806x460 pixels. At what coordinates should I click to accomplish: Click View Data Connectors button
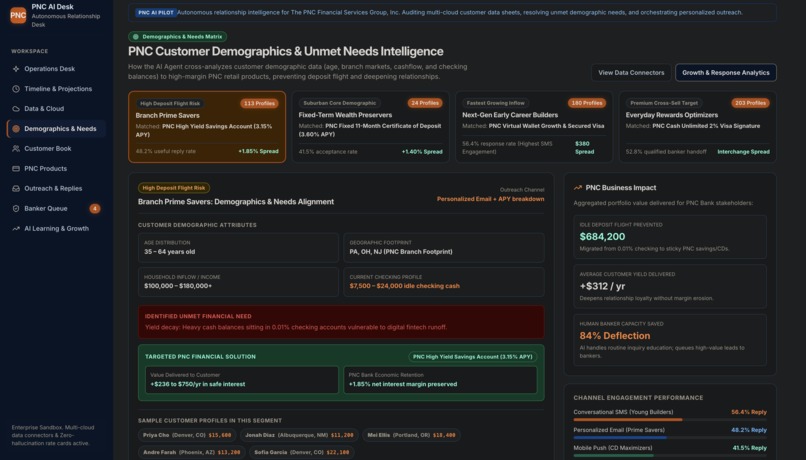(x=631, y=73)
